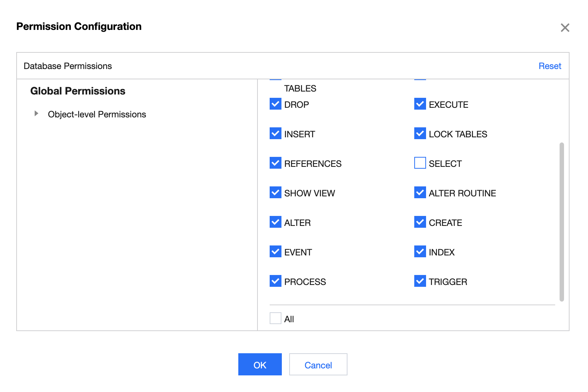Uncheck the CREATE permission
The image size is (588, 392).
(420, 222)
